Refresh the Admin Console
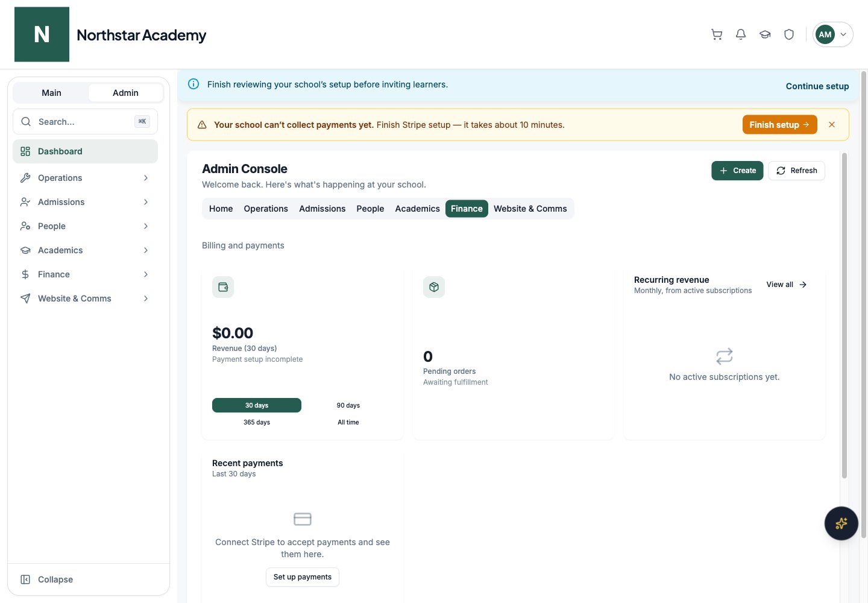The image size is (868, 603). click(796, 171)
